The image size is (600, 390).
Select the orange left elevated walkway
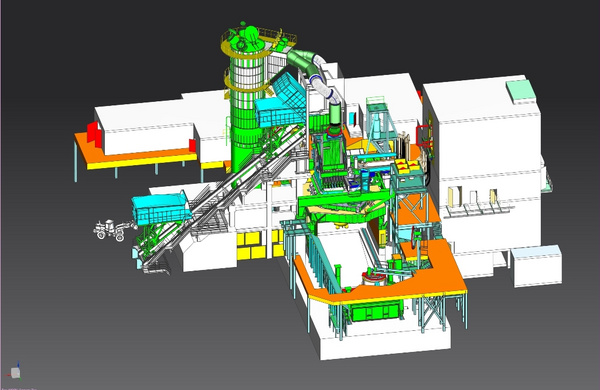[134, 151]
